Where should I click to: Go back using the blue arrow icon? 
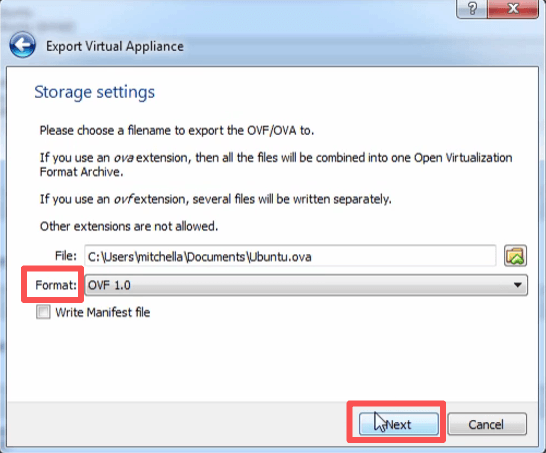[x=23, y=45]
